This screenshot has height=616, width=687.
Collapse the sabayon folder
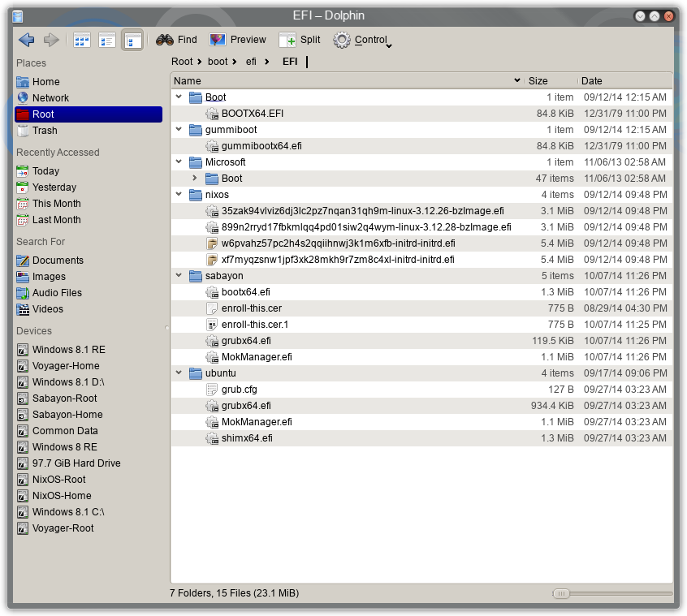(x=179, y=275)
